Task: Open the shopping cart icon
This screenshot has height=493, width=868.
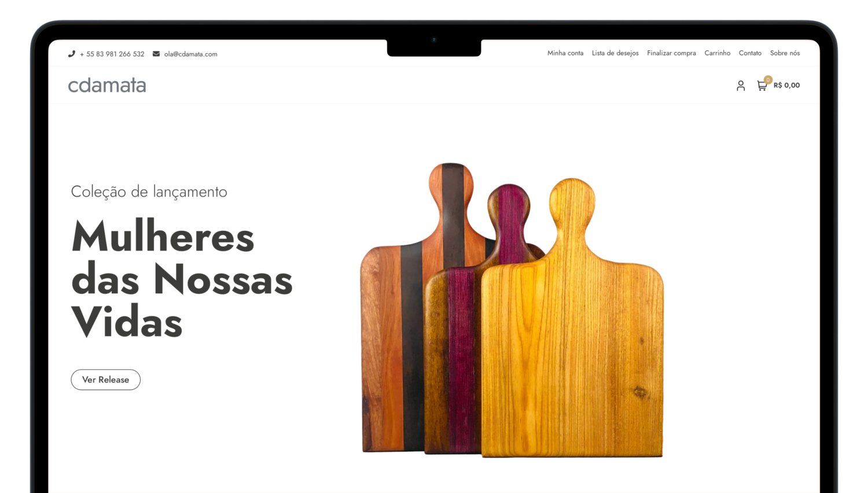Action: coord(762,86)
